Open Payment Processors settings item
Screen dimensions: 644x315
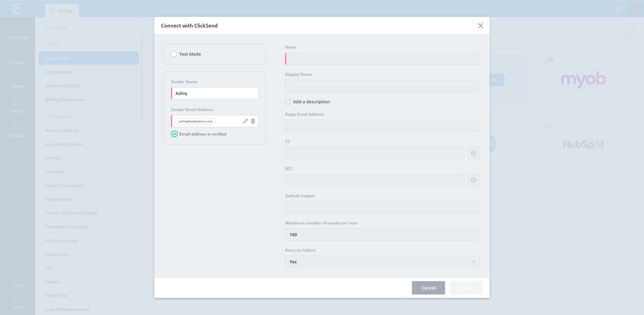[x=66, y=227]
